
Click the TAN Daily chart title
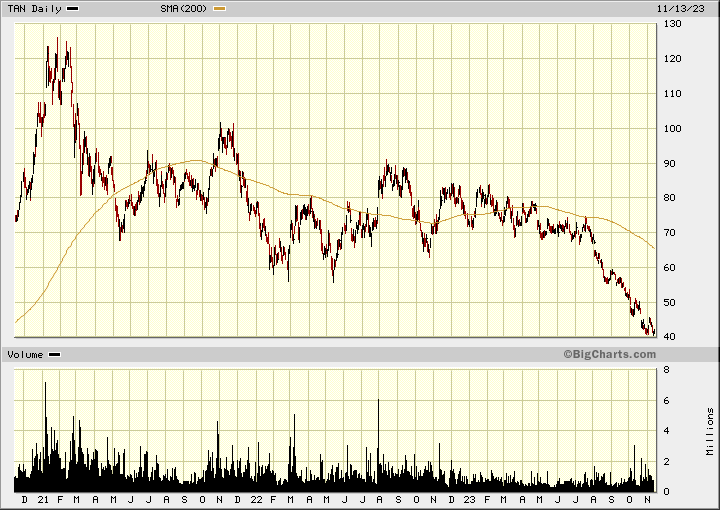point(34,9)
